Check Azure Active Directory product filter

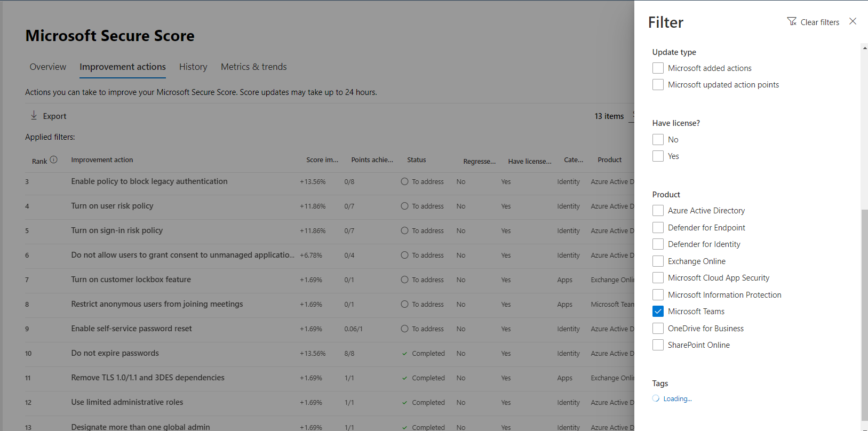pos(658,211)
